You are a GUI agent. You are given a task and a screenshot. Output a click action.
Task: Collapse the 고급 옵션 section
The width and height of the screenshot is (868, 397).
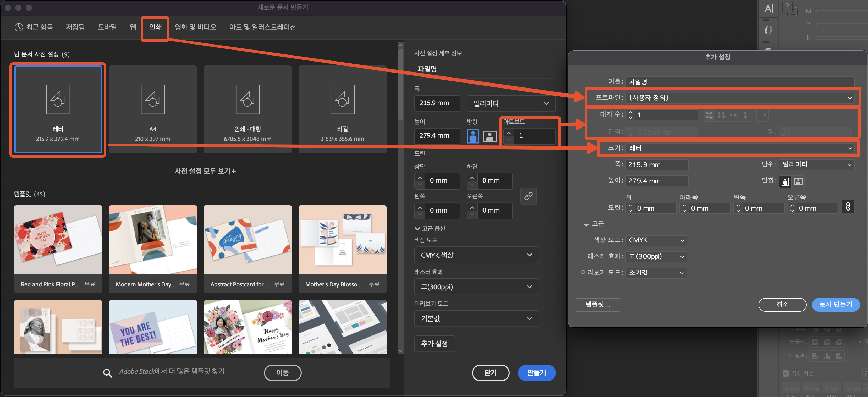click(417, 229)
